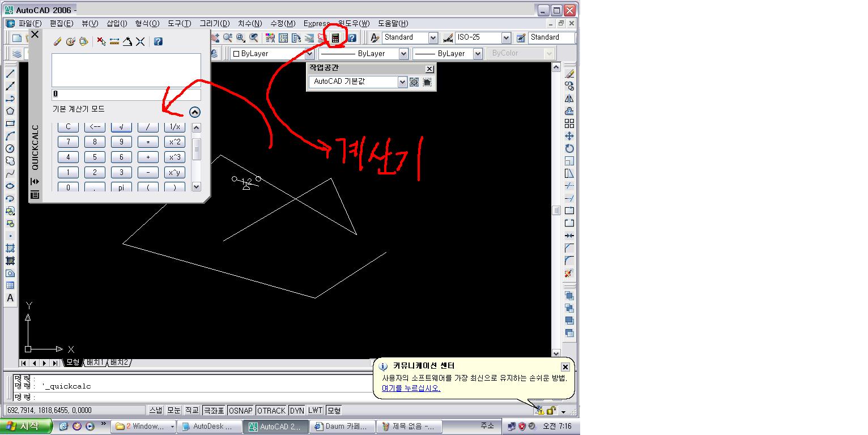Click QuickCalc angle of line icon
The height and width of the screenshot is (435, 868).
(127, 41)
